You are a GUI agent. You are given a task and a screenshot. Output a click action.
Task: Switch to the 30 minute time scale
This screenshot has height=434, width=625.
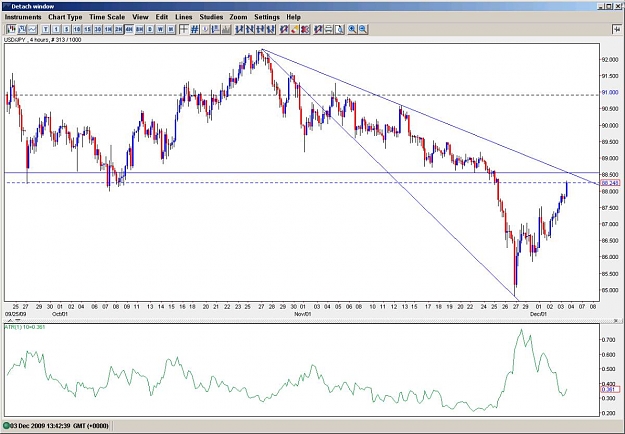pos(98,29)
